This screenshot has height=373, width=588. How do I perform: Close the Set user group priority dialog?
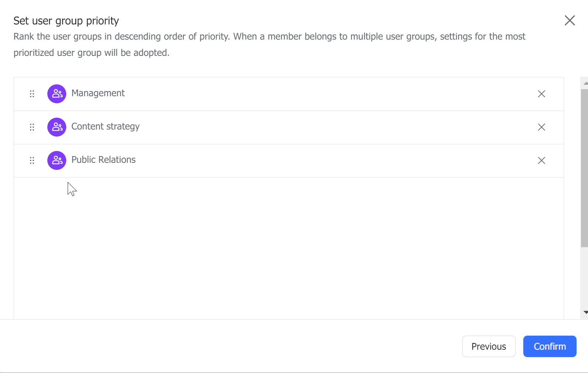[x=570, y=20]
